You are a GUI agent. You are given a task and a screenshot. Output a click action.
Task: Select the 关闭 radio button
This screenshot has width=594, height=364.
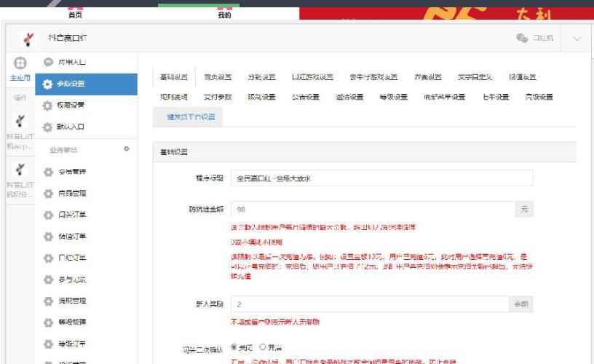[234, 347]
